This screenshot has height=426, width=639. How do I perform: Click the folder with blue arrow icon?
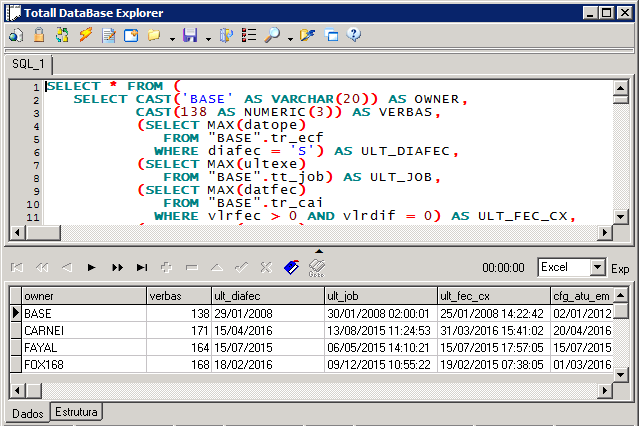coord(307,35)
